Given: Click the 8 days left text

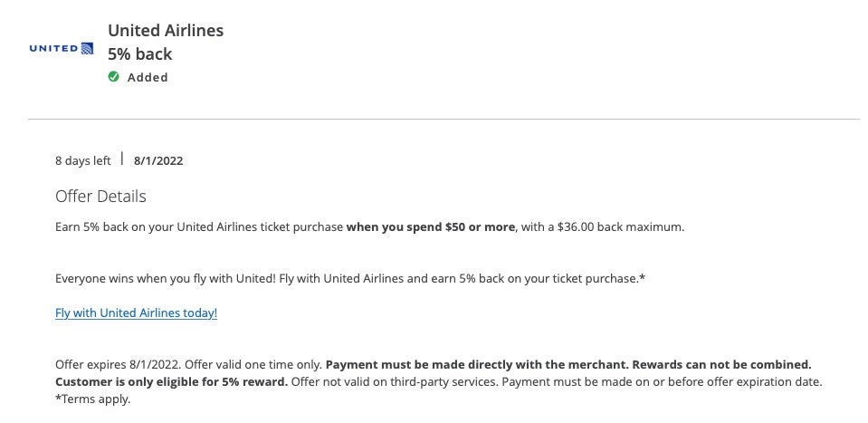Looking at the screenshot, I should tap(82, 161).
